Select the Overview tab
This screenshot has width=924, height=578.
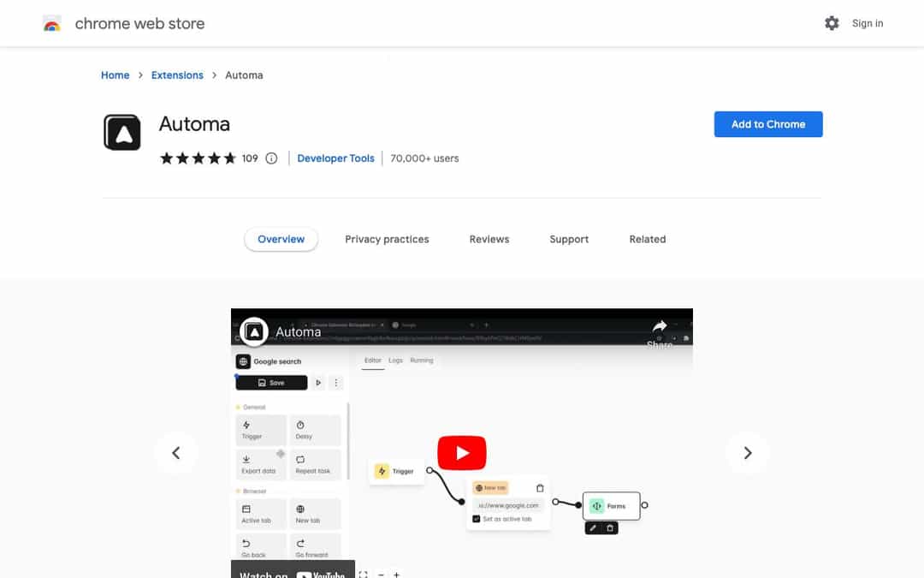pyautogui.click(x=281, y=239)
